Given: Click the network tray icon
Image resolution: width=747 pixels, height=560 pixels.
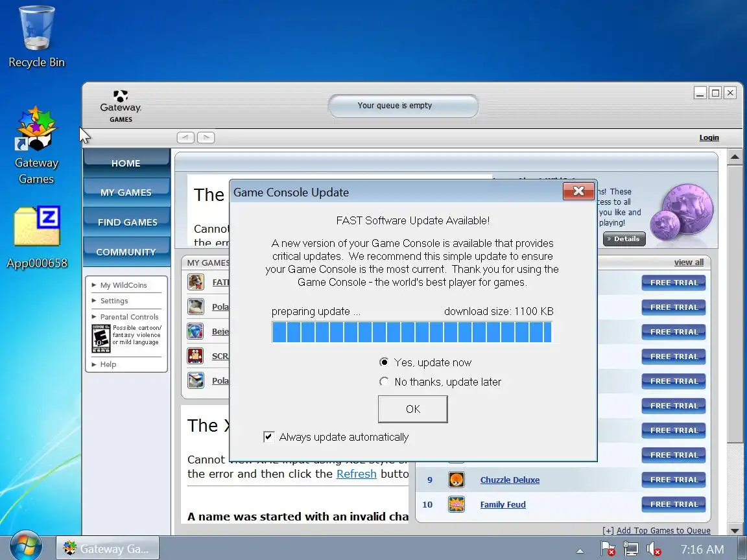Looking at the screenshot, I should (x=631, y=549).
